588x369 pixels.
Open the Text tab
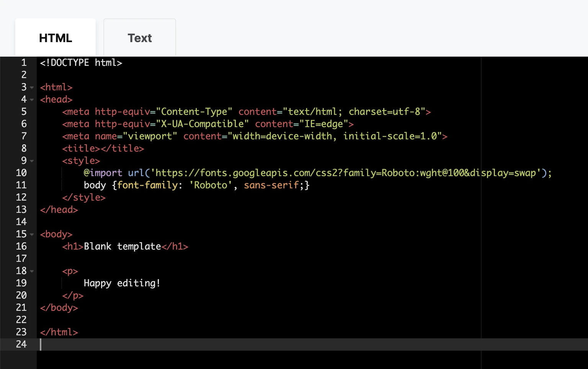pyautogui.click(x=140, y=38)
